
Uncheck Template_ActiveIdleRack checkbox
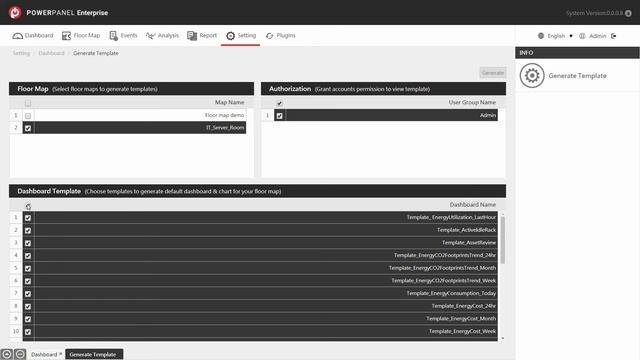coord(28,231)
